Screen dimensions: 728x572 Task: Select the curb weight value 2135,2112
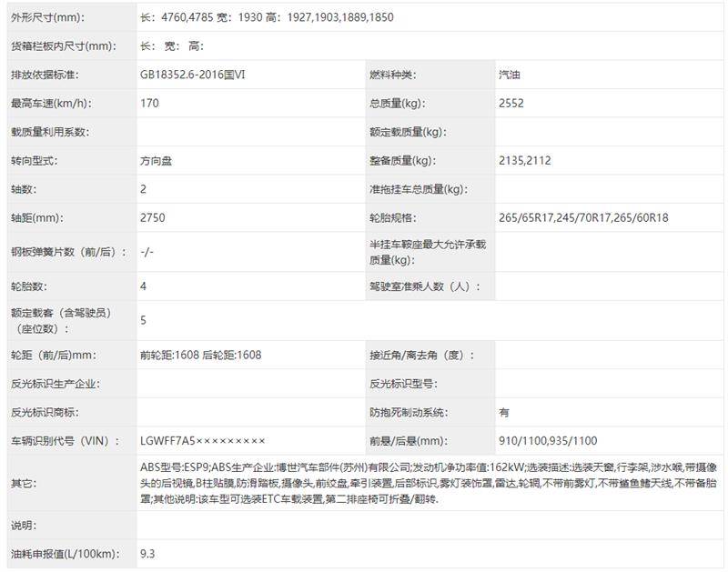525,161
